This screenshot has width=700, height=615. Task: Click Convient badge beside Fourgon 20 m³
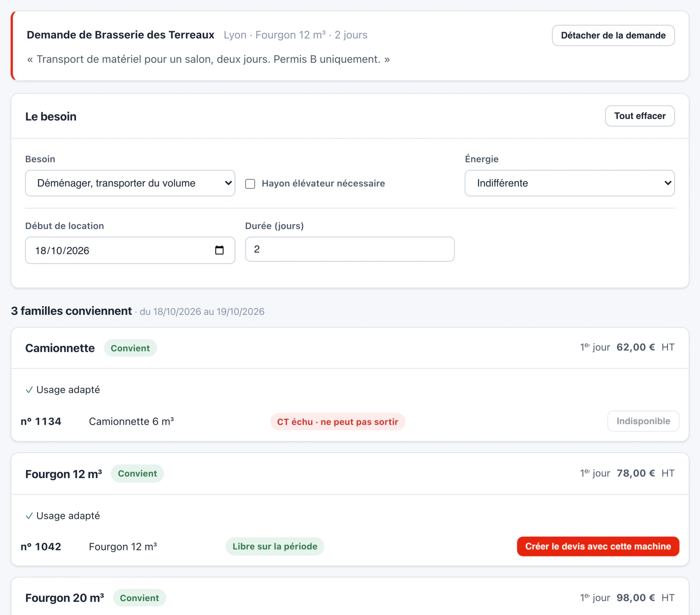click(x=140, y=598)
